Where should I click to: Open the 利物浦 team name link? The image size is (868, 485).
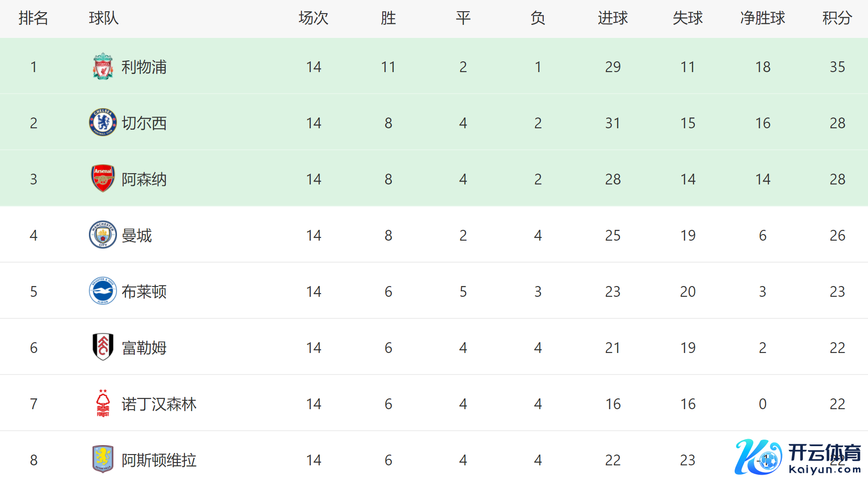click(x=144, y=67)
